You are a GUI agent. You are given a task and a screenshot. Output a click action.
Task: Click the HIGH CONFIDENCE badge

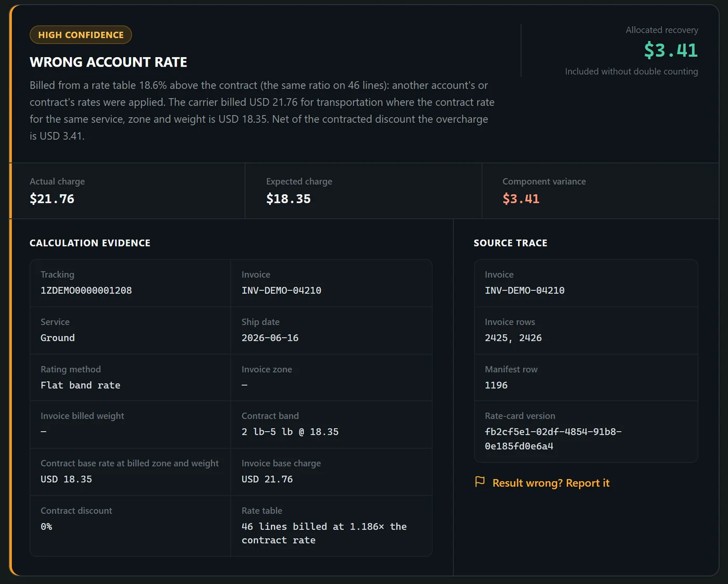pyautogui.click(x=81, y=35)
